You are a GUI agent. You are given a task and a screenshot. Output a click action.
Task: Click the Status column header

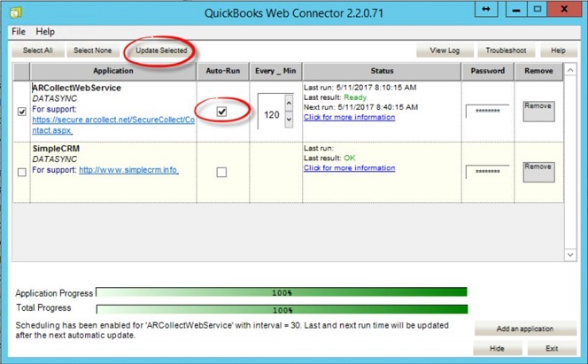(x=382, y=71)
